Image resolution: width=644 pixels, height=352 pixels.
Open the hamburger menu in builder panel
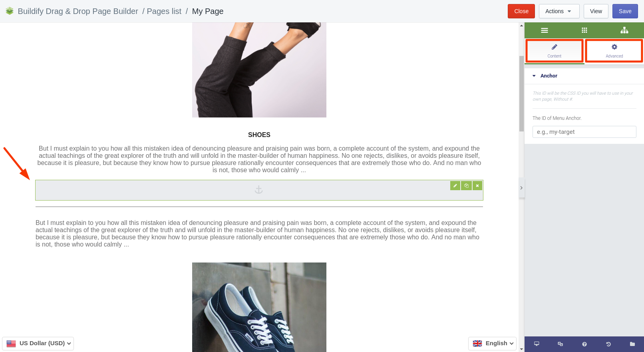(544, 30)
